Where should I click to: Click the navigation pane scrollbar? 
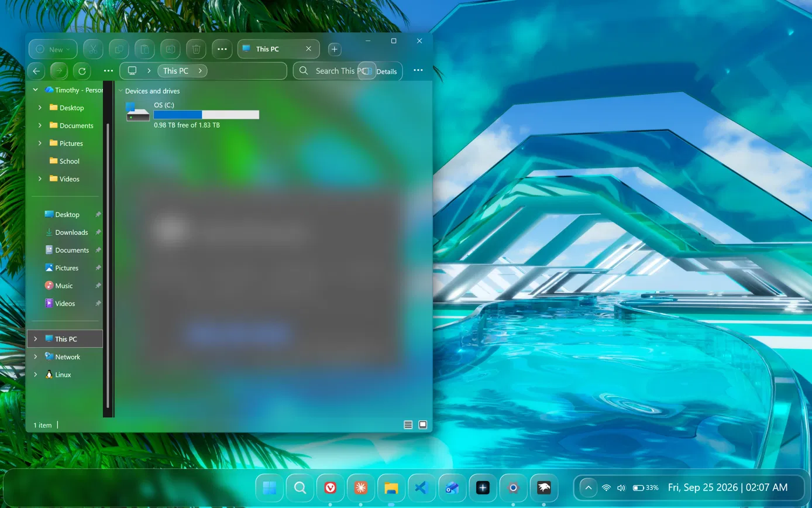click(108, 266)
